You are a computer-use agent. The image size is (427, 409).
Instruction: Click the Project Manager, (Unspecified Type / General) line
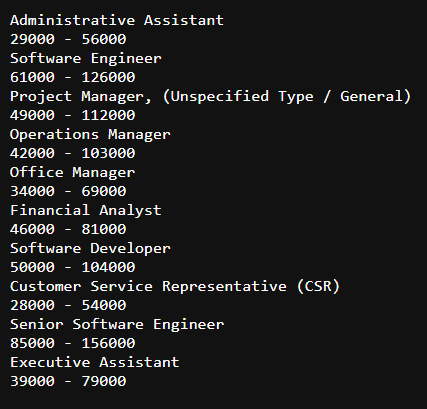click(x=210, y=97)
